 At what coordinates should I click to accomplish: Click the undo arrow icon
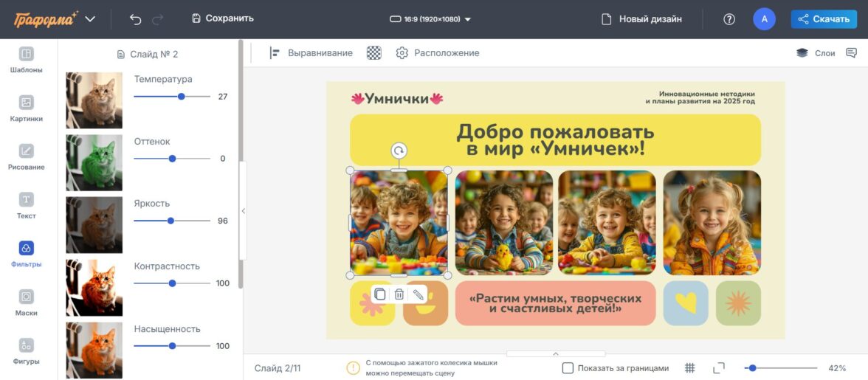coord(135,19)
